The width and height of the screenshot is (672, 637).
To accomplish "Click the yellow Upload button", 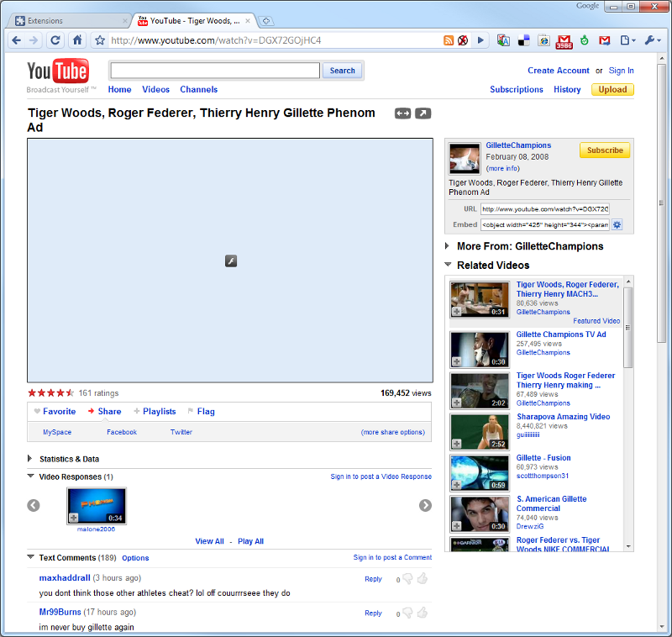I will [x=612, y=89].
